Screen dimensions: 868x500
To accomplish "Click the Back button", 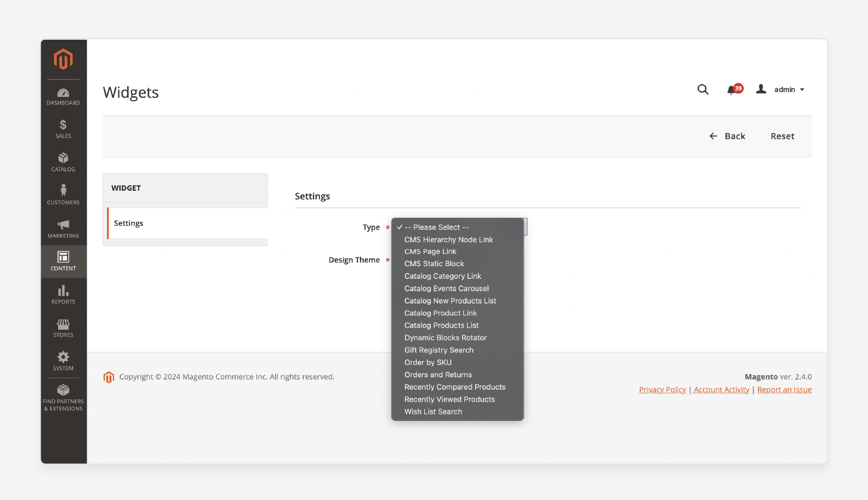I will tap(728, 136).
